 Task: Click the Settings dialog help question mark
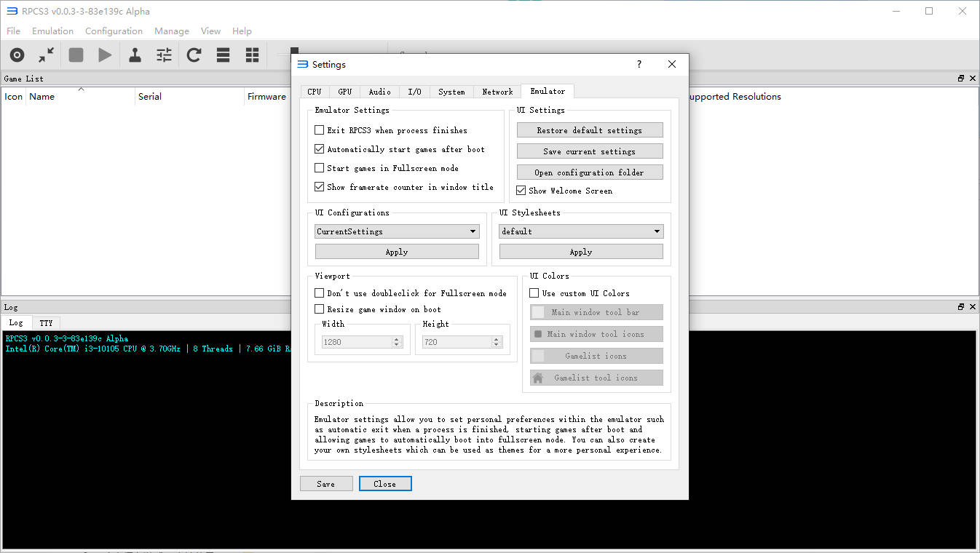pyautogui.click(x=639, y=64)
